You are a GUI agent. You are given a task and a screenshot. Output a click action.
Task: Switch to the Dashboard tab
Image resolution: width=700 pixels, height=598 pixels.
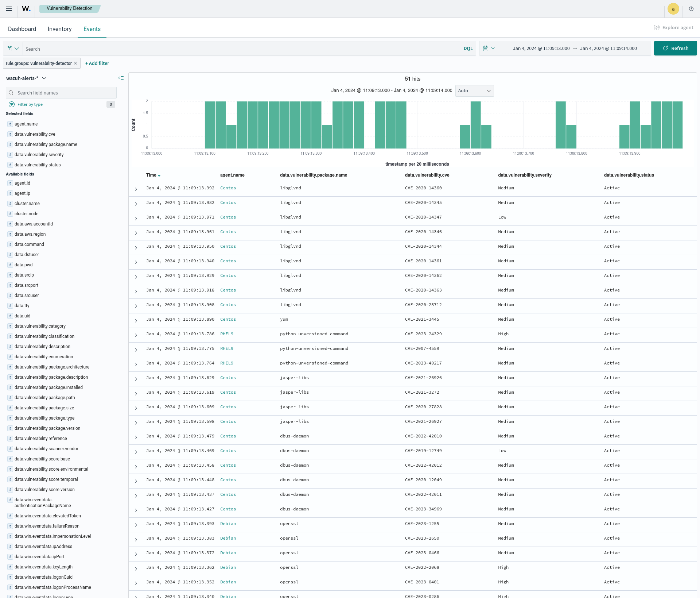point(22,29)
